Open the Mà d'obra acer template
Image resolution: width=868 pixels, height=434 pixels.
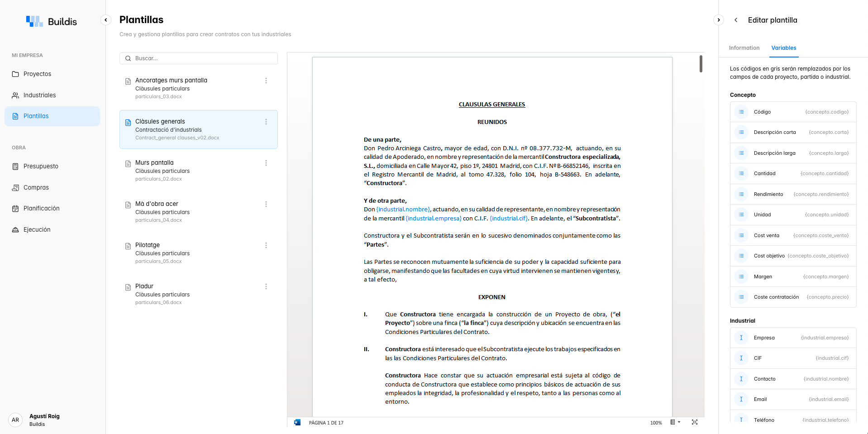click(x=199, y=212)
